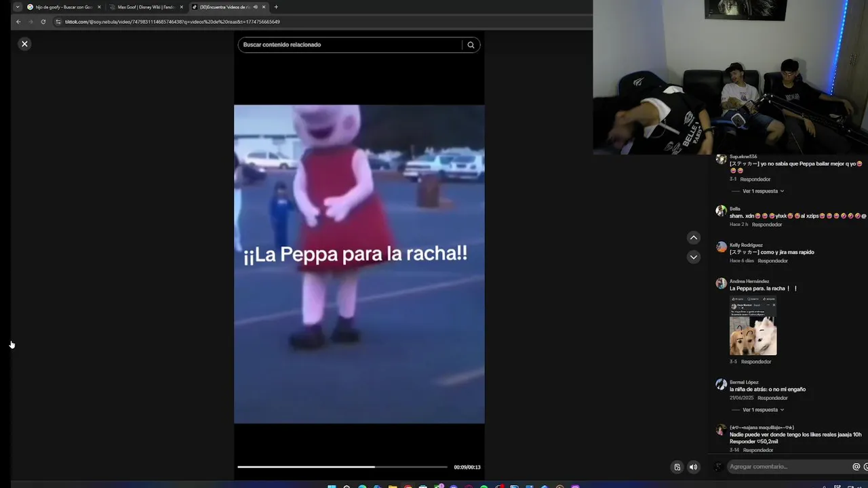Open the najana maquillaje profile avatar
The width and height of the screenshot is (868, 488).
click(x=721, y=430)
